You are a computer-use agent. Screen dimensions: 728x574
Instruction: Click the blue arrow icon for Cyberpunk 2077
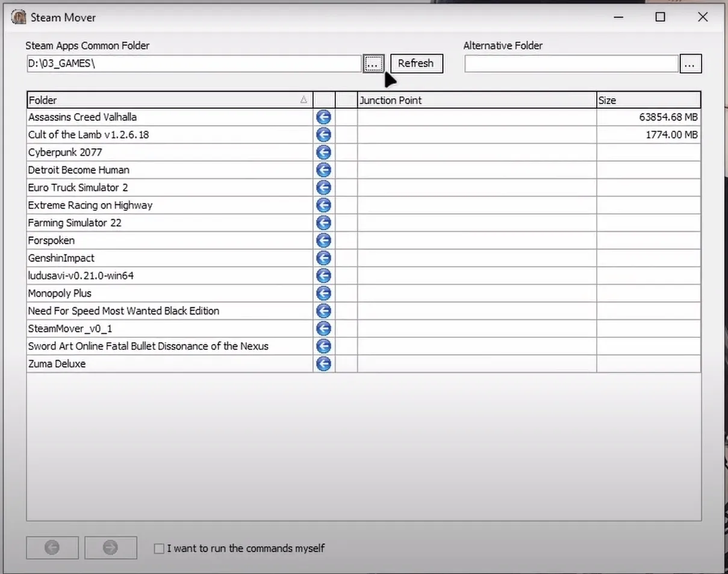click(x=323, y=152)
